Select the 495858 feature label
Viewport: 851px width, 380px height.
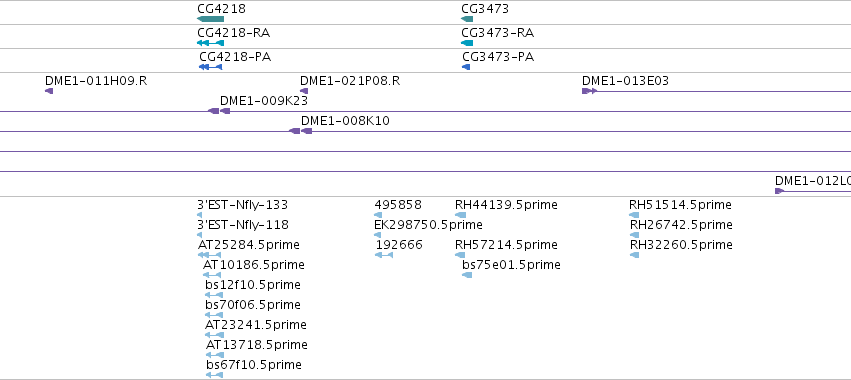coord(398,205)
